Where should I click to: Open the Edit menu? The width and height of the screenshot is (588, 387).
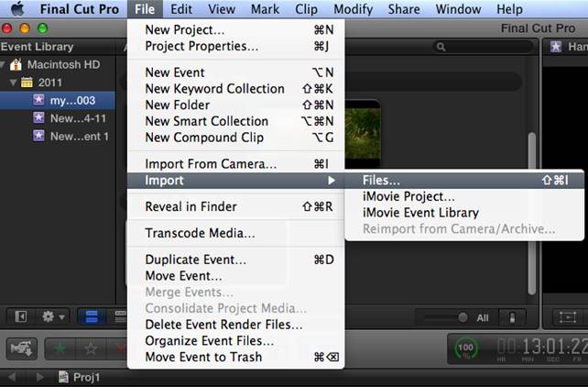point(181,9)
